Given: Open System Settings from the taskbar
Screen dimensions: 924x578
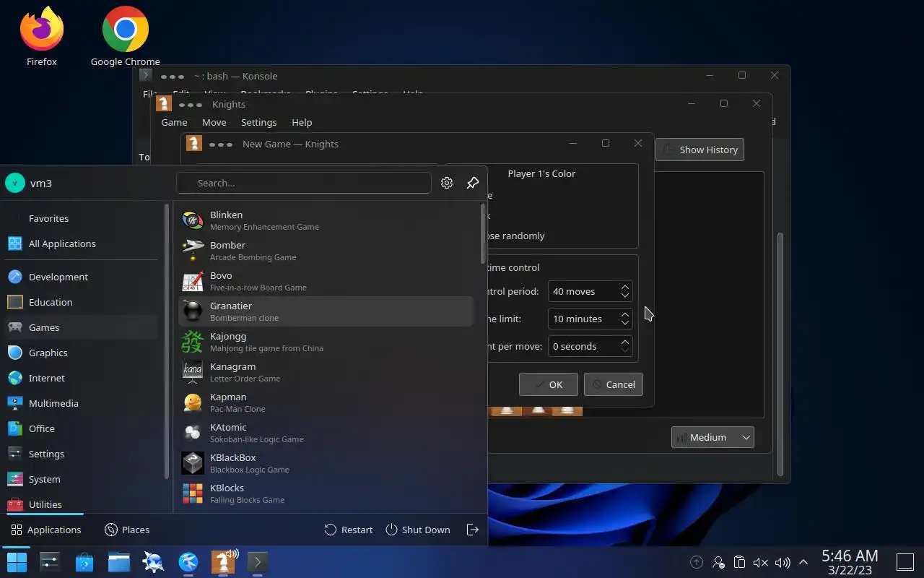Looking at the screenshot, I should [x=50, y=562].
